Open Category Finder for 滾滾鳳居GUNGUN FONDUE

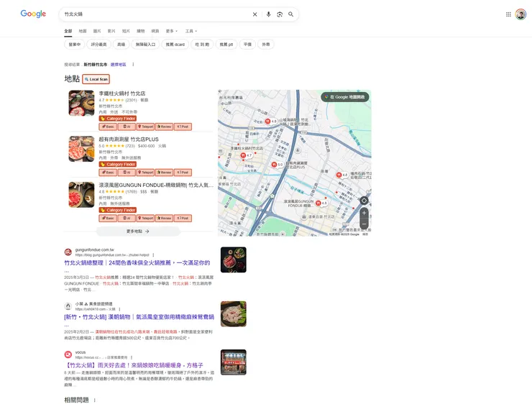[118, 210]
